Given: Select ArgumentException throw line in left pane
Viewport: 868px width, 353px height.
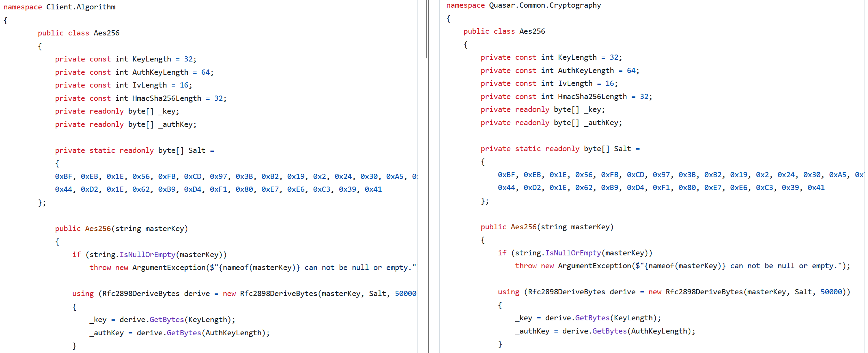Looking at the screenshot, I should [x=253, y=268].
